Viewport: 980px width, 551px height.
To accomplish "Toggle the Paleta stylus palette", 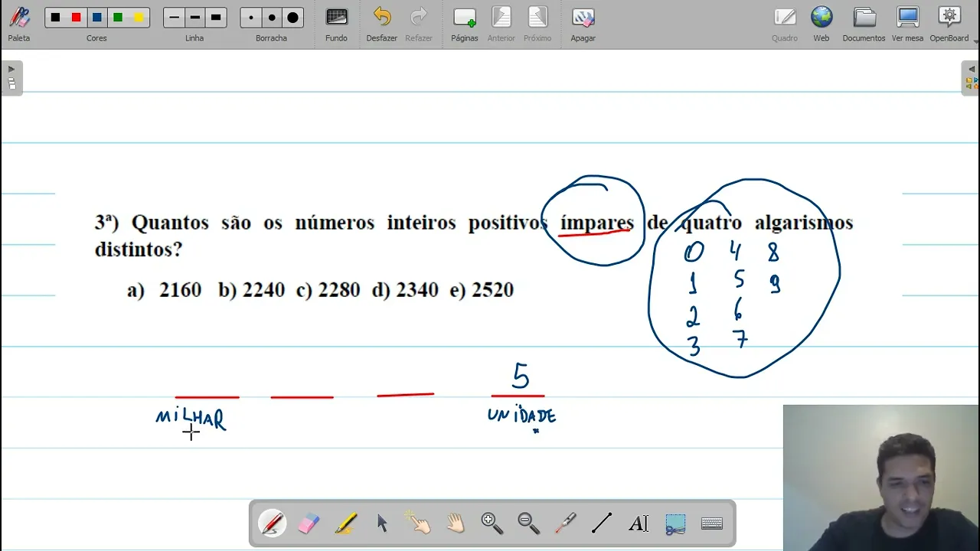I will tap(19, 24).
